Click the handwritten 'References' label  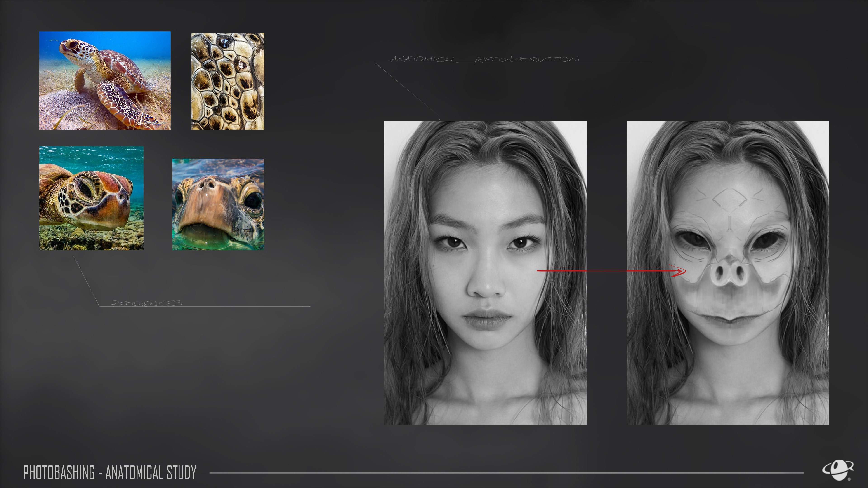(147, 303)
